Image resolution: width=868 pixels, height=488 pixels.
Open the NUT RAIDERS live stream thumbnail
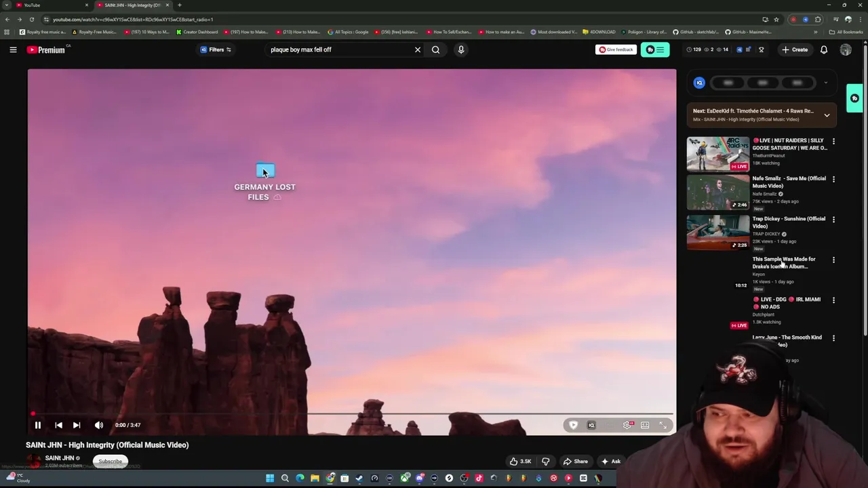718,154
